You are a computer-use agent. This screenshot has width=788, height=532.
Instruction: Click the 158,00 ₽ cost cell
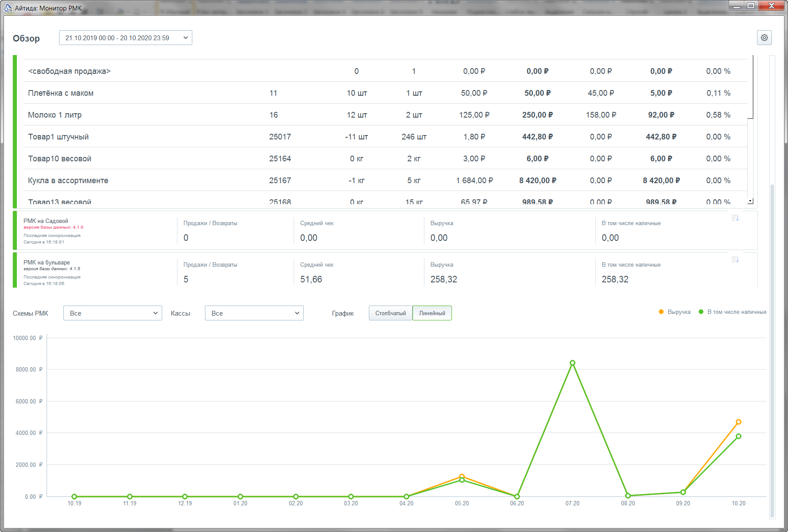[601, 115]
